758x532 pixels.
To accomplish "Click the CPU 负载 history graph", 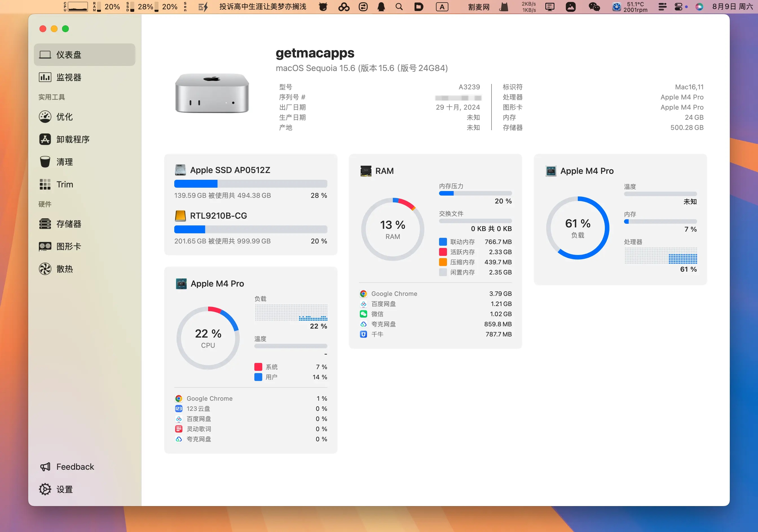I will 291,313.
